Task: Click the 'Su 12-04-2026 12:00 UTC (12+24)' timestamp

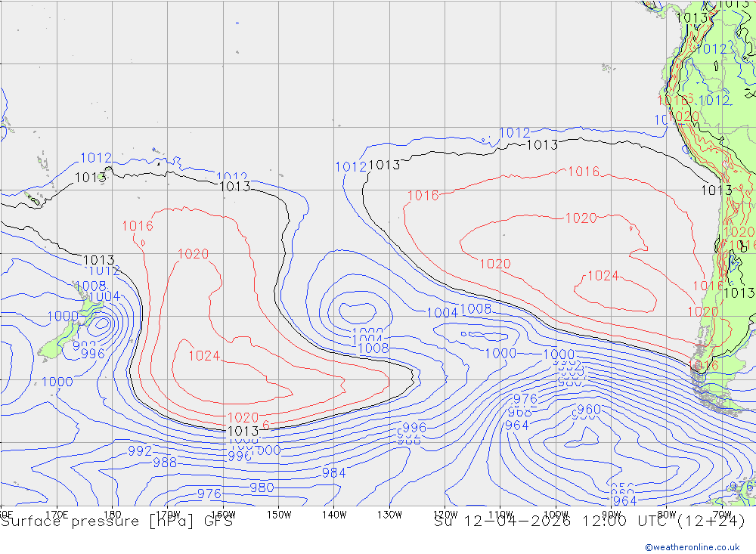Action: point(589,522)
